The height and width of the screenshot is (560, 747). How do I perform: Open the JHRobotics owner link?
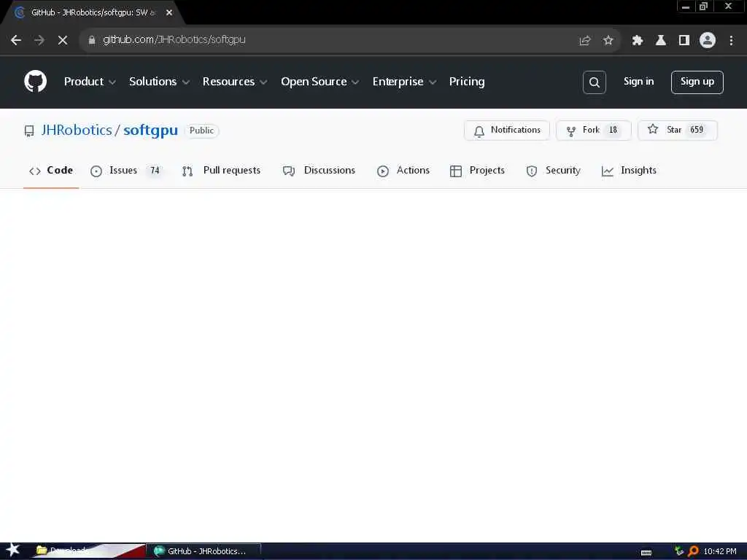point(76,130)
